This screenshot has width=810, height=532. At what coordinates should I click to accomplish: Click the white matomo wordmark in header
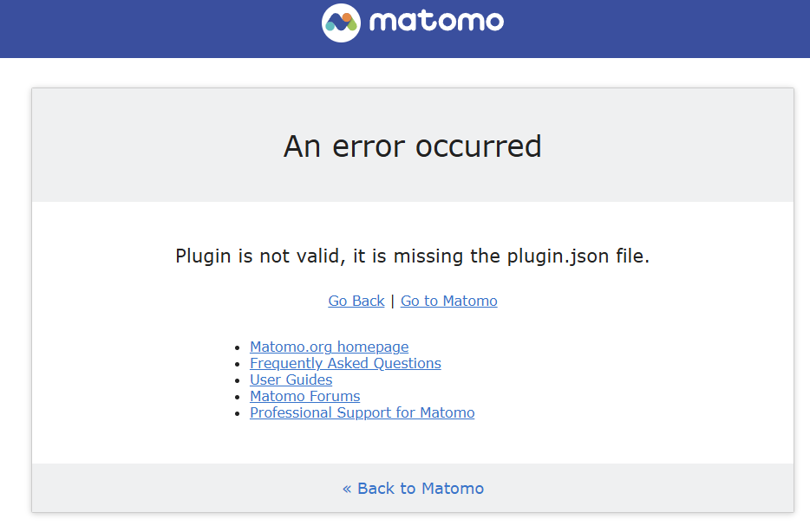coord(436,22)
